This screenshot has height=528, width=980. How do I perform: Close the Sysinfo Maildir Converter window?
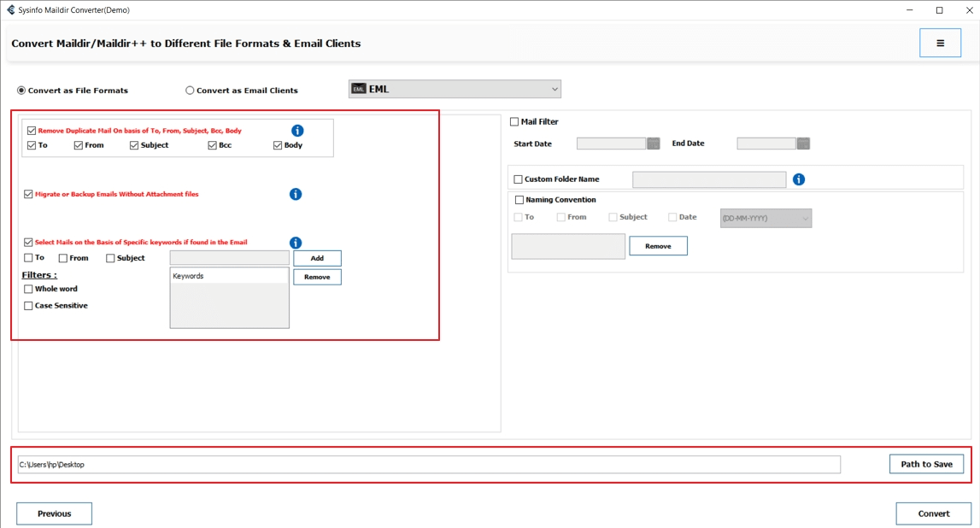pyautogui.click(x=969, y=10)
